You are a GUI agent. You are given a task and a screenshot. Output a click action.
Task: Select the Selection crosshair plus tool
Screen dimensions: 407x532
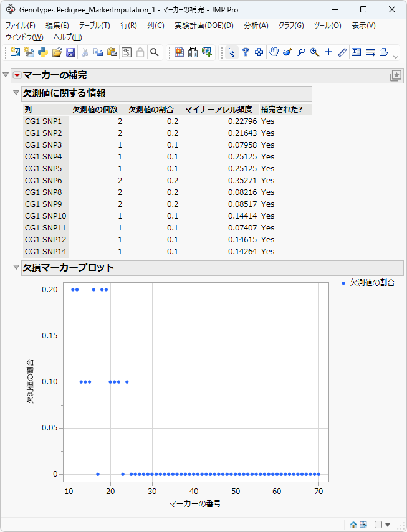click(259, 52)
